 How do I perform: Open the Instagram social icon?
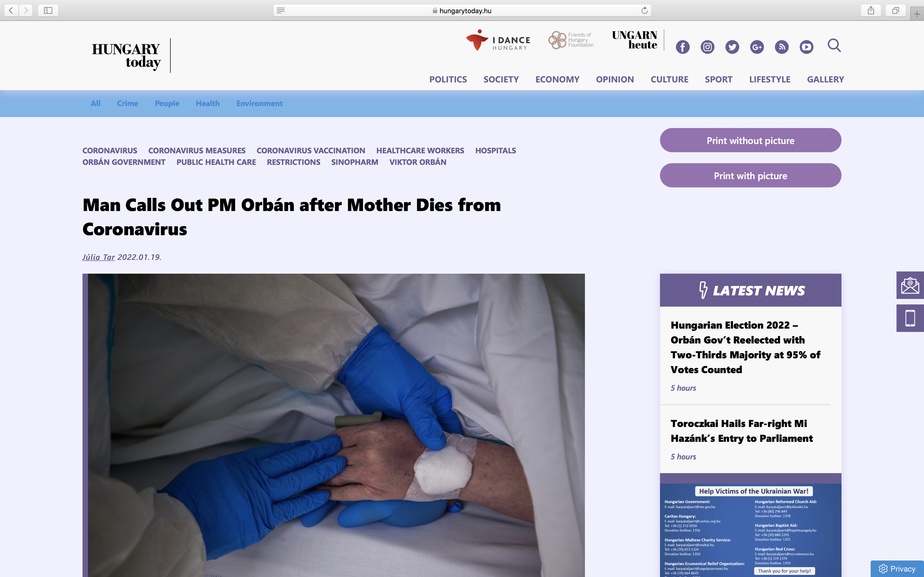tap(707, 47)
